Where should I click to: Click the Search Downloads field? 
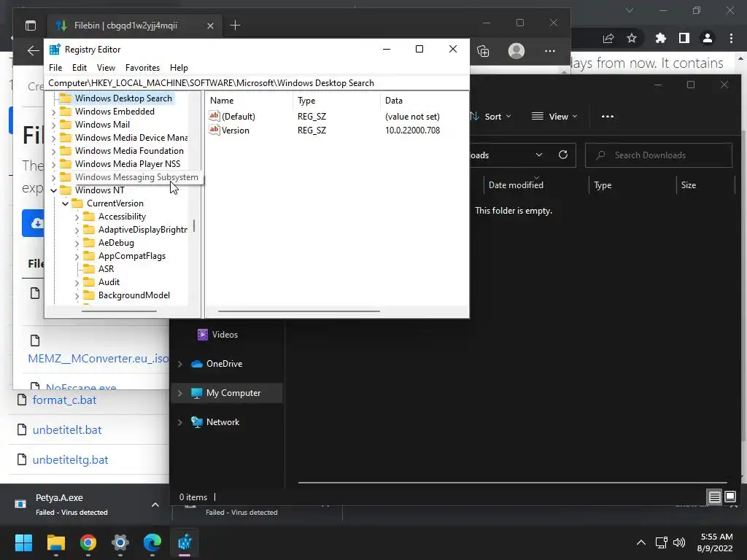(x=659, y=155)
